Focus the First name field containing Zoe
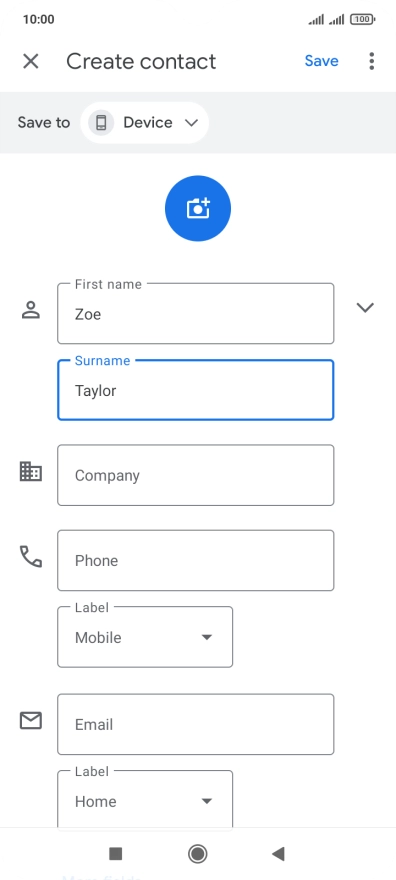396x880 pixels. [196, 313]
